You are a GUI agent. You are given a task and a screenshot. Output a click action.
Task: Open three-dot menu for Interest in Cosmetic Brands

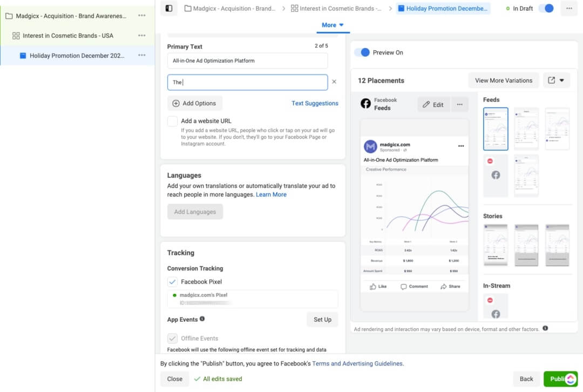pyautogui.click(x=142, y=36)
